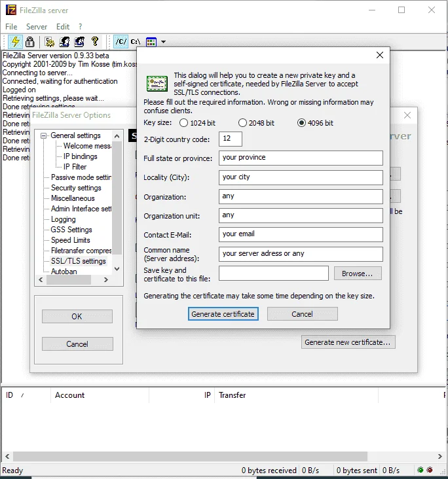Select Welcome message in settings tree
Viewport: 448px width, 479px height.
coord(87,146)
